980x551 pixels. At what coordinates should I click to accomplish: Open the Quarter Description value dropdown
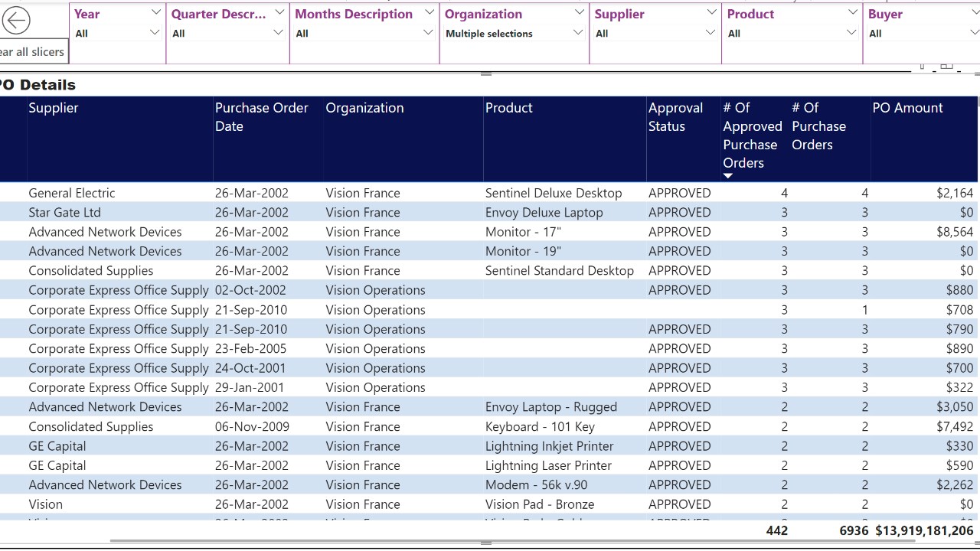tap(227, 33)
